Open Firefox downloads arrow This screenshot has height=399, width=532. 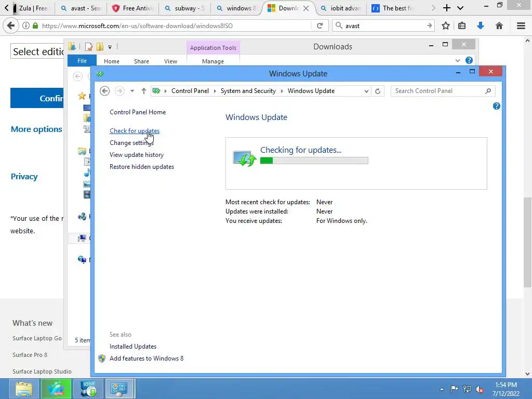pyautogui.click(x=481, y=26)
